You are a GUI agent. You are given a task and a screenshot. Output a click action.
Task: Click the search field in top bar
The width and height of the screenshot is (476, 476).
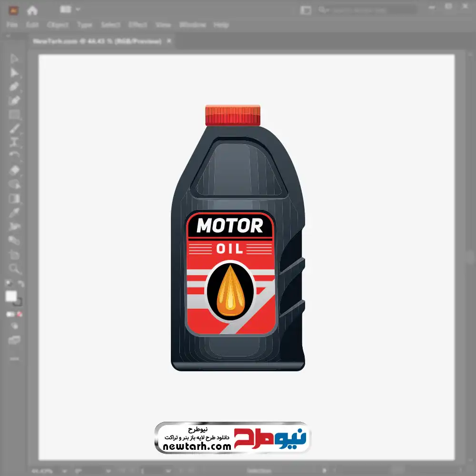[x=367, y=10]
